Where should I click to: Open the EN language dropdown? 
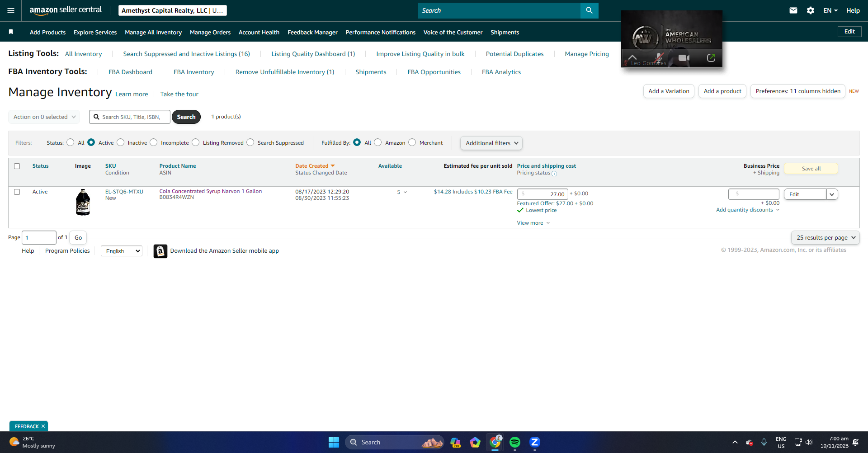830,10
